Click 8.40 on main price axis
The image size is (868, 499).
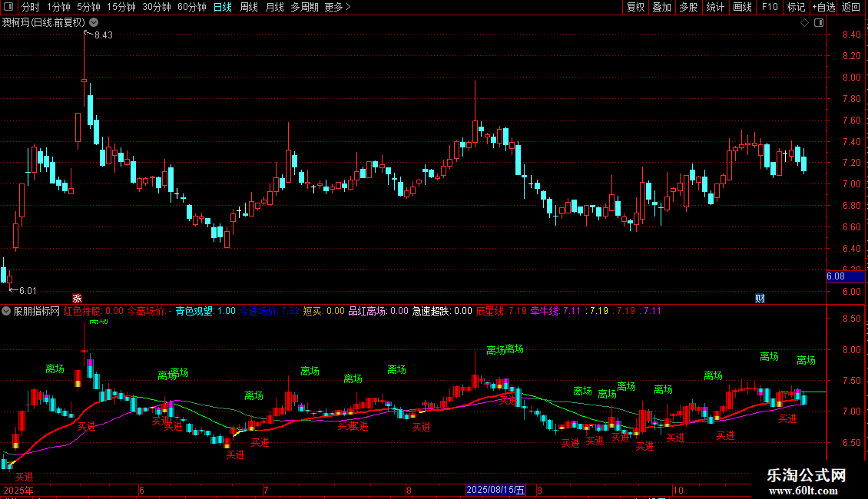point(852,35)
